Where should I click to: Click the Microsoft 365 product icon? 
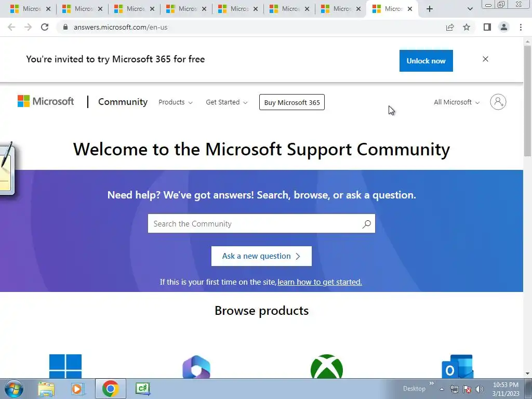coord(196,367)
